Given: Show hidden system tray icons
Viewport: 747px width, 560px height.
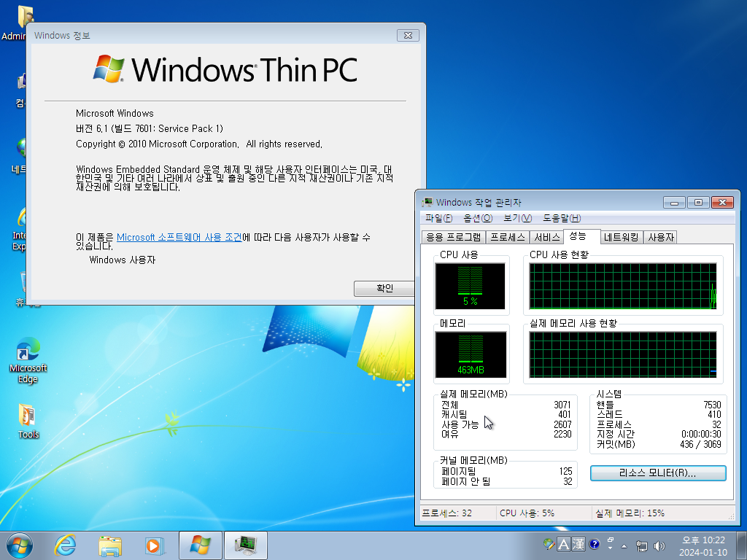Looking at the screenshot, I should coord(624,546).
